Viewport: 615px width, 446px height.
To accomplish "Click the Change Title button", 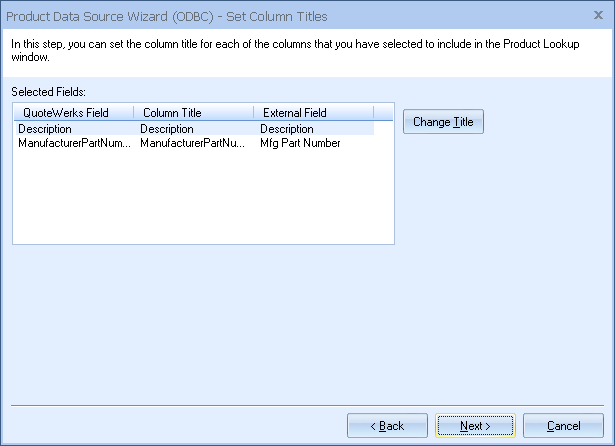I will pos(443,122).
